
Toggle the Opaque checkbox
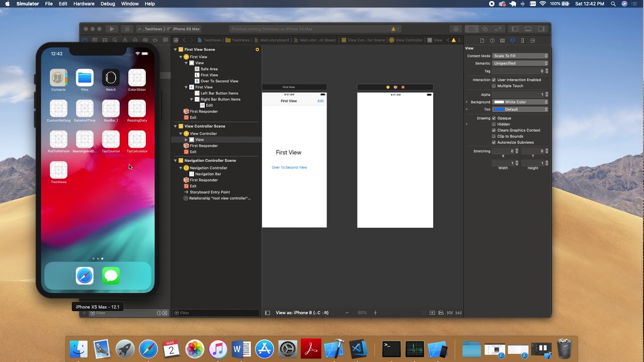tap(494, 118)
